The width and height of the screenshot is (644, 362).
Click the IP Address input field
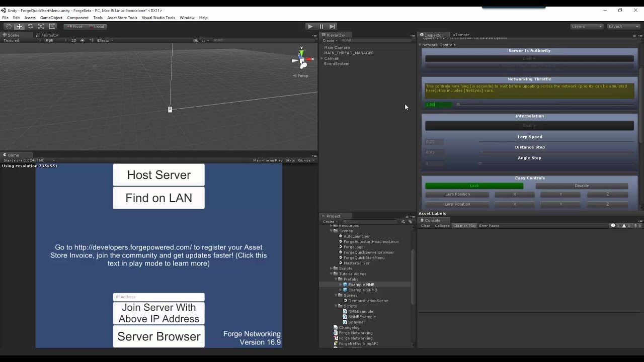pyautogui.click(x=159, y=297)
